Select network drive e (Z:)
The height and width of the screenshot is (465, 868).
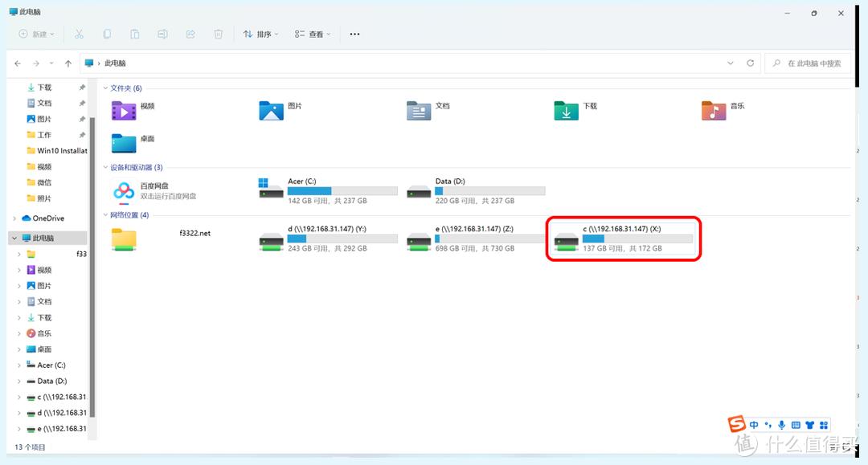[x=475, y=239]
